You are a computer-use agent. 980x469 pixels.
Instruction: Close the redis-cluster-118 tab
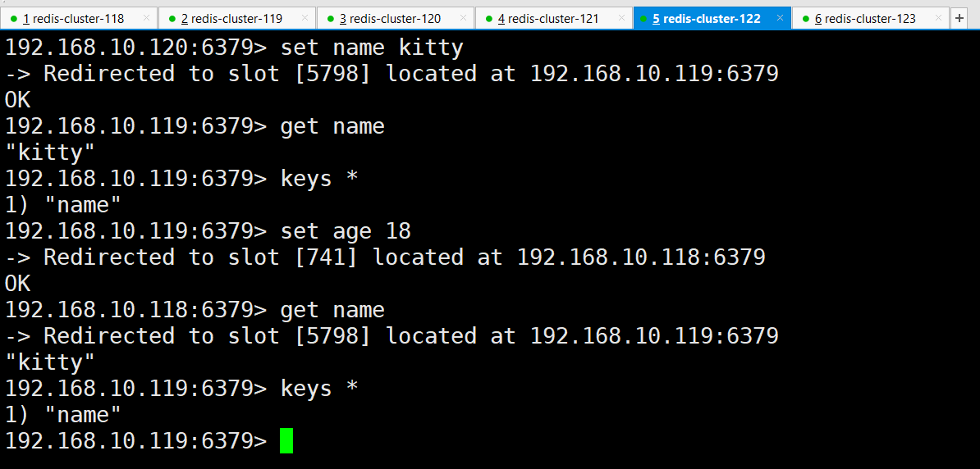(x=146, y=18)
